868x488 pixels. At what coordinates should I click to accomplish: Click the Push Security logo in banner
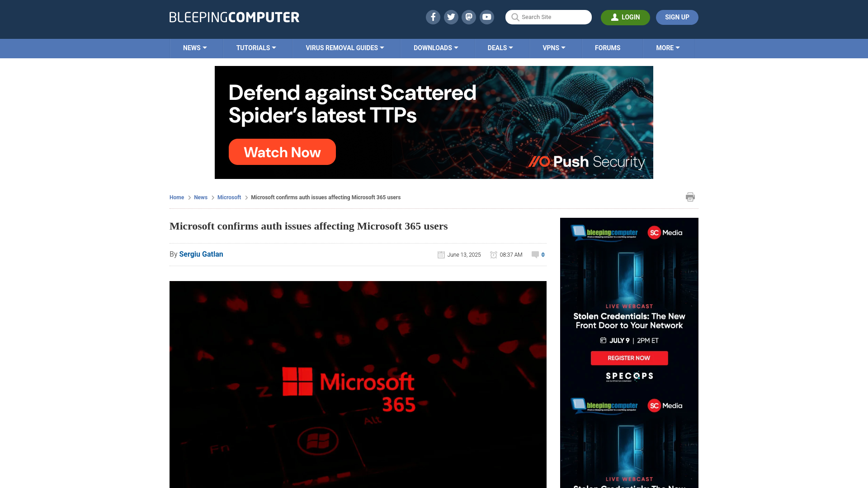coord(587,162)
